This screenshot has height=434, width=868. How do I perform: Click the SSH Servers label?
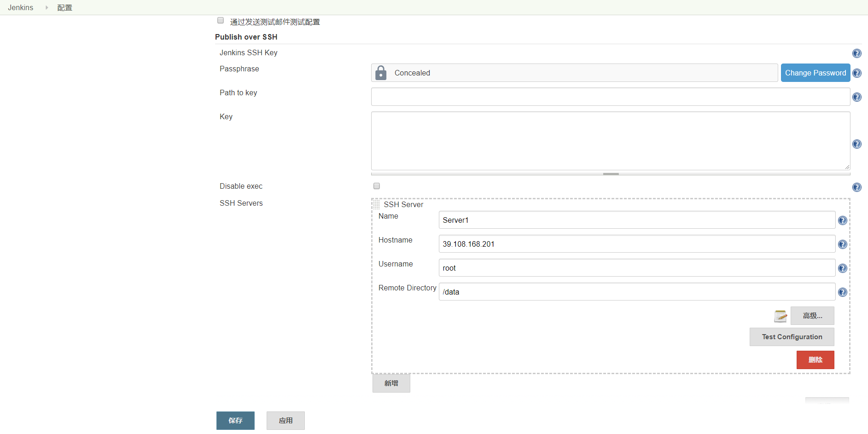[241, 203]
